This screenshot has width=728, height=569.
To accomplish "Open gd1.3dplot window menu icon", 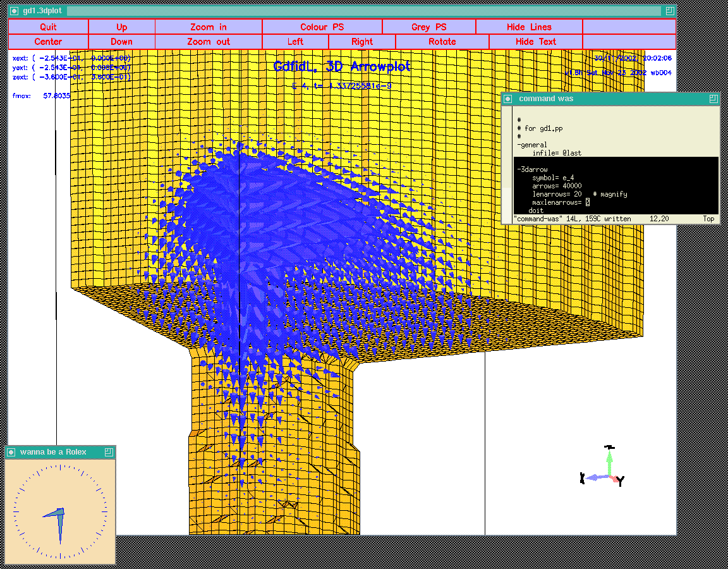I will [x=15, y=11].
